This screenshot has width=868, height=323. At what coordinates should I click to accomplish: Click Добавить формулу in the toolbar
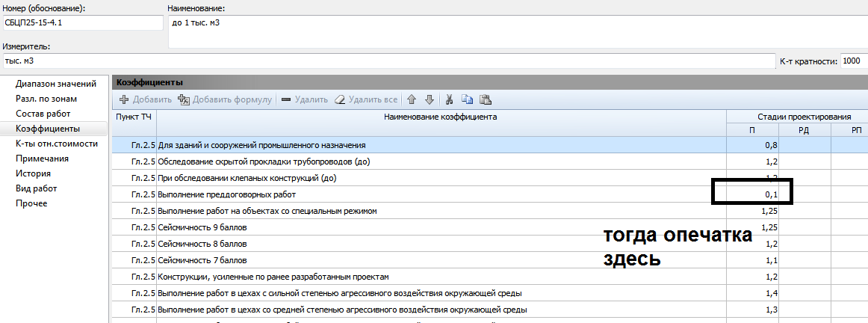coord(225,99)
